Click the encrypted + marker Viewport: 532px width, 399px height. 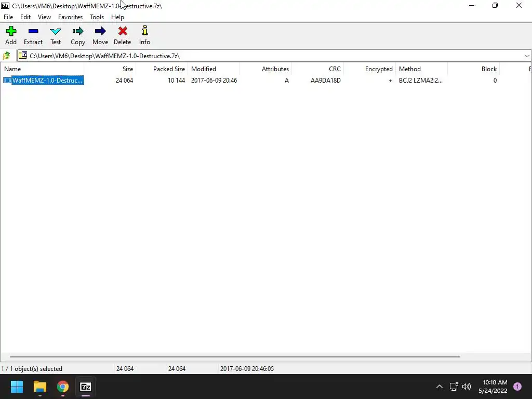pos(390,81)
